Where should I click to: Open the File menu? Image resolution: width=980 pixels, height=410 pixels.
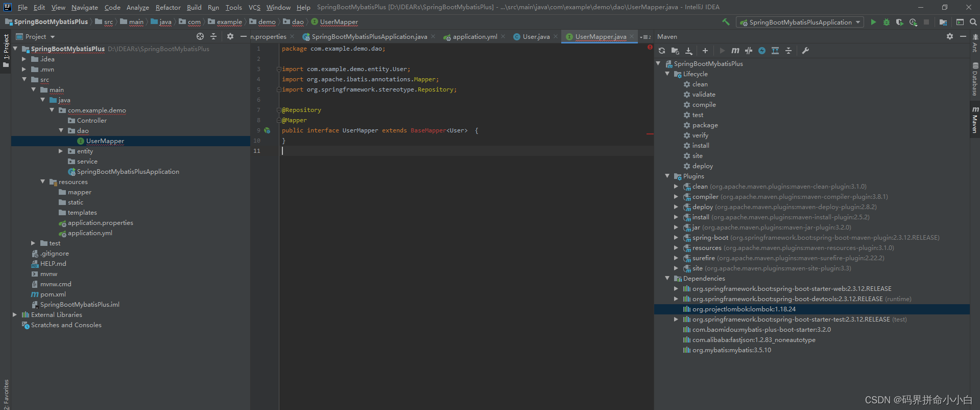coord(22,7)
